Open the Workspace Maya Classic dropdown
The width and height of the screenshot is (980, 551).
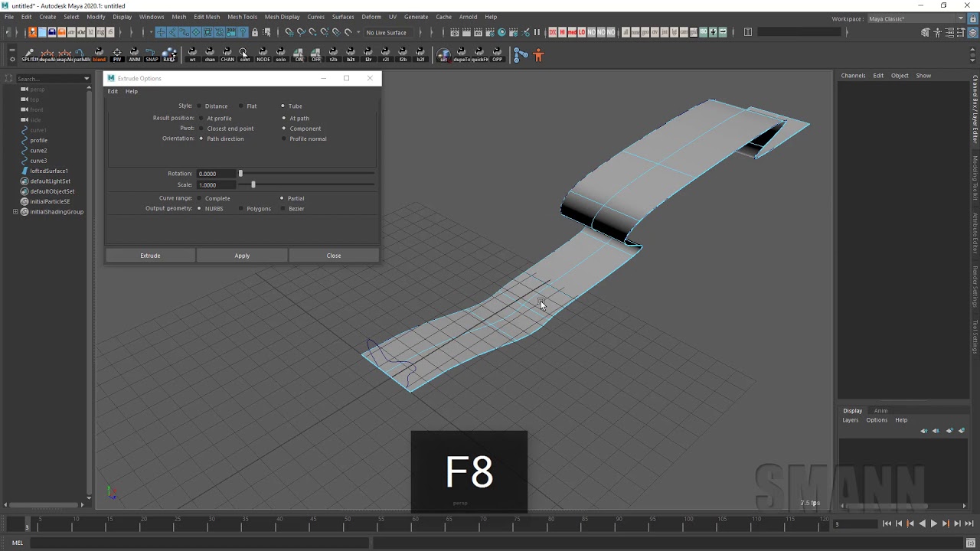pyautogui.click(x=917, y=18)
